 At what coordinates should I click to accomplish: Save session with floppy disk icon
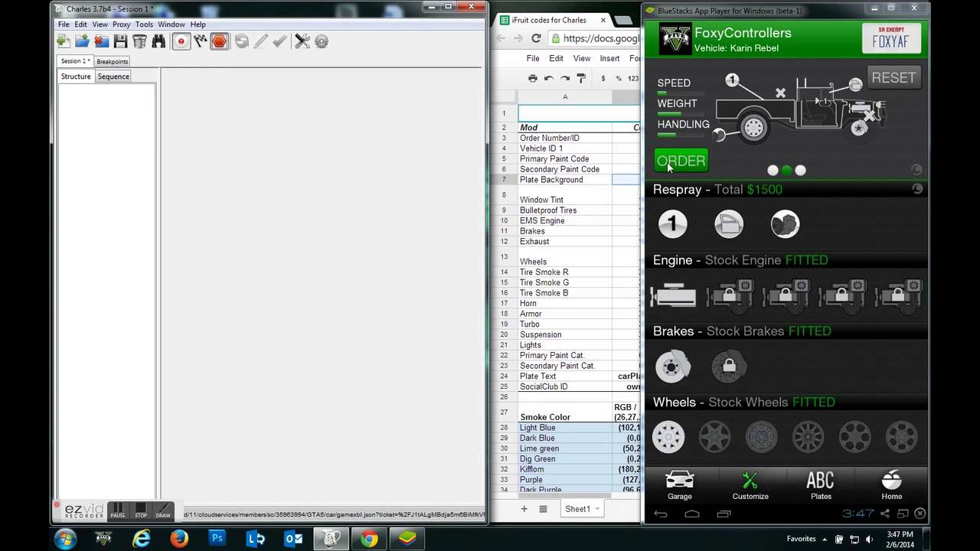tap(120, 41)
